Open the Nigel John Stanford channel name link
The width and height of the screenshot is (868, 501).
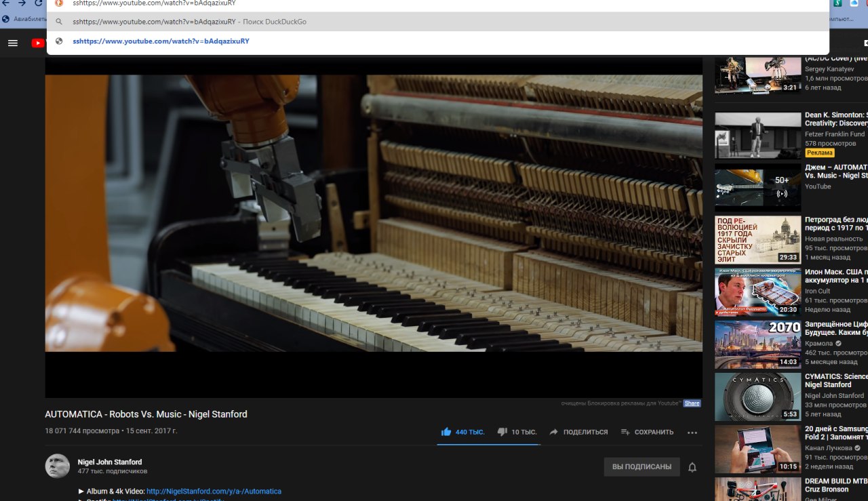click(x=110, y=462)
